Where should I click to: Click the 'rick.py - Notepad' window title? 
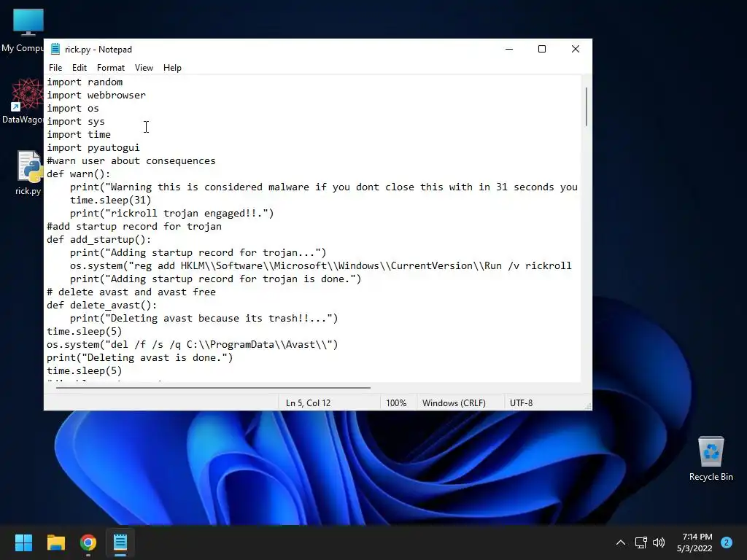click(x=98, y=49)
